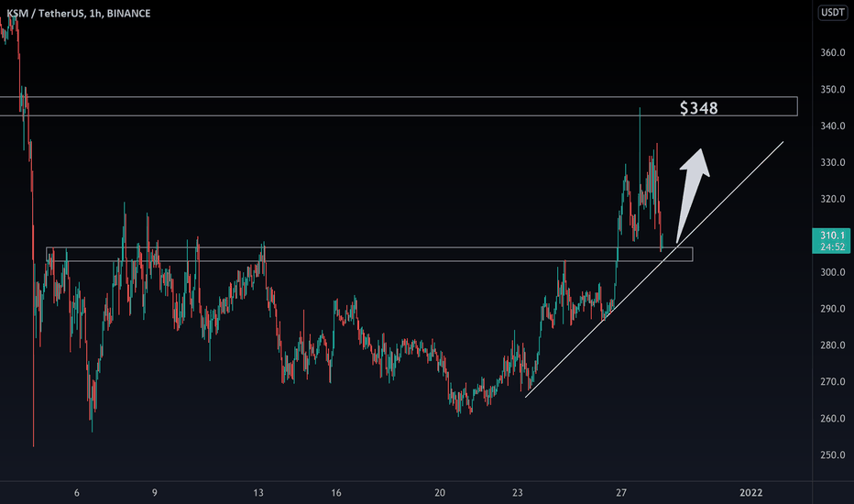854x504 pixels.
Task: Click the countdown timer 24:52
Action: pyautogui.click(x=832, y=247)
